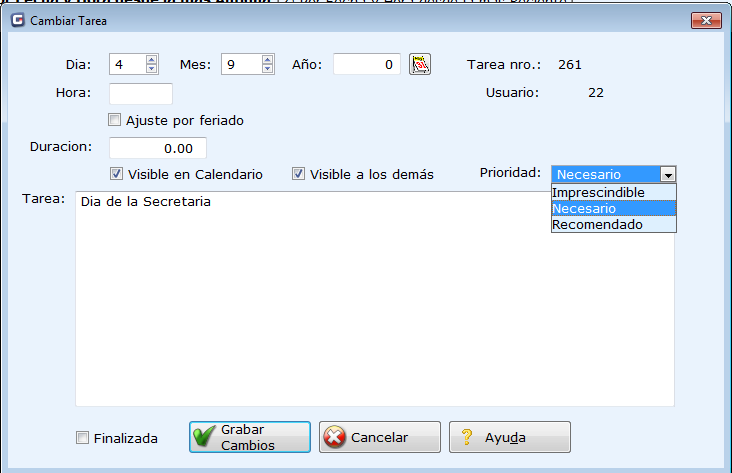
Task: Open Ayuda help button
Action: pyautogui.click(x=509, y=437)
